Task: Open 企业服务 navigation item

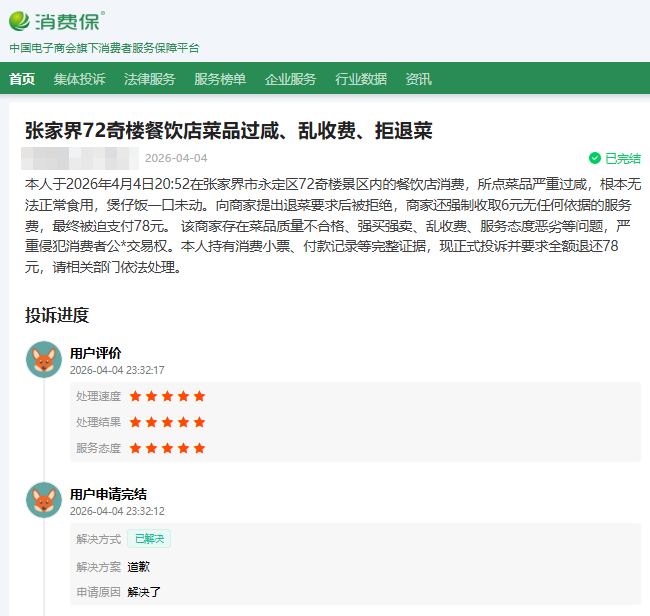Action: [290, 79]
